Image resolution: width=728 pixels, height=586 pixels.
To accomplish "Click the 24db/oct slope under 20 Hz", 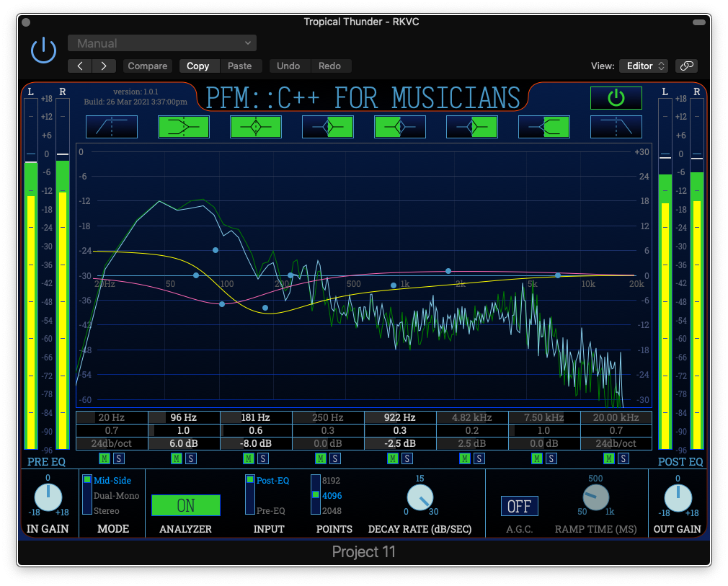I will (112, 443).
